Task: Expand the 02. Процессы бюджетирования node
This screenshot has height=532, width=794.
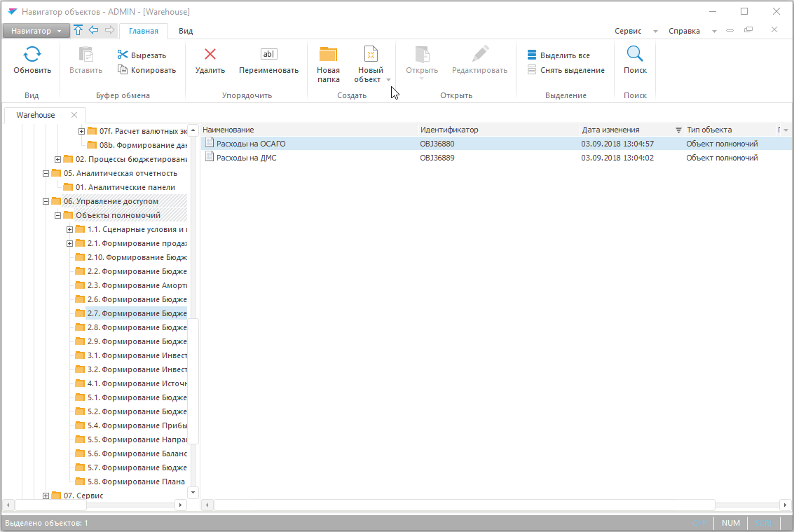Action: (58, 159)
